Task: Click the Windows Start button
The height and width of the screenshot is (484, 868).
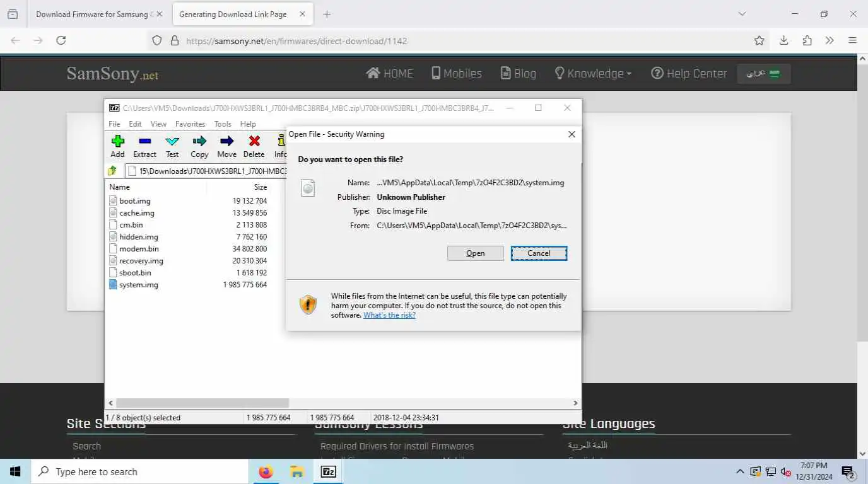Action: click(15, 471)
